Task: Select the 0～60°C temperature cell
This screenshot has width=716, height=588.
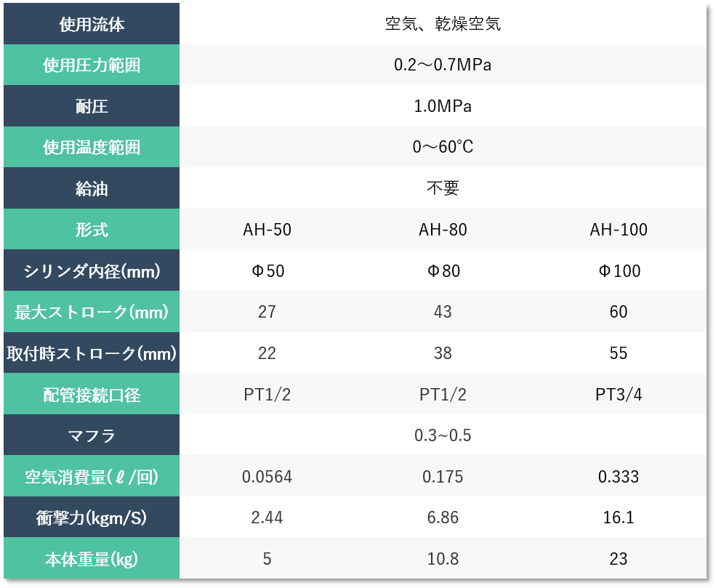Action: tap(443, 148)
